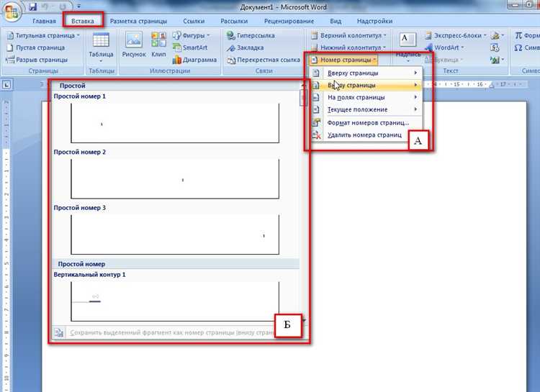The image size is (540, 392).
Task: Open the Надстройки tab
Action: (x=374, y=21)
